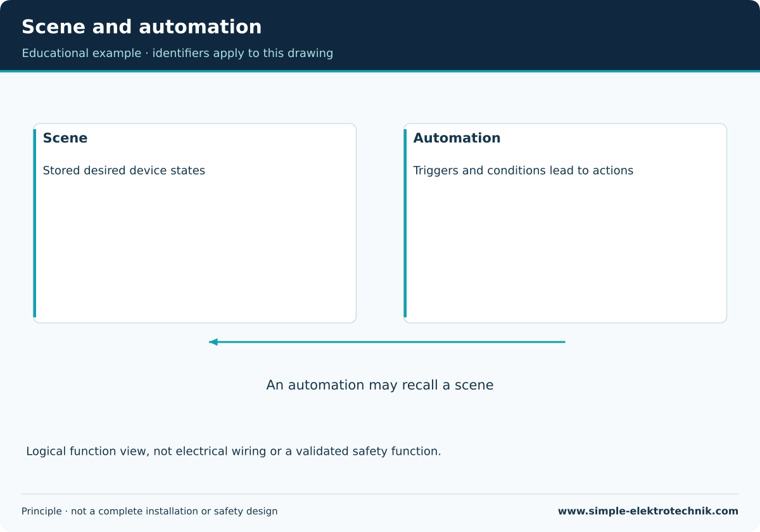The image size is (760, 532).
Task: Click the 'Scene and automation' title
Action: click(x=141, y=27)
